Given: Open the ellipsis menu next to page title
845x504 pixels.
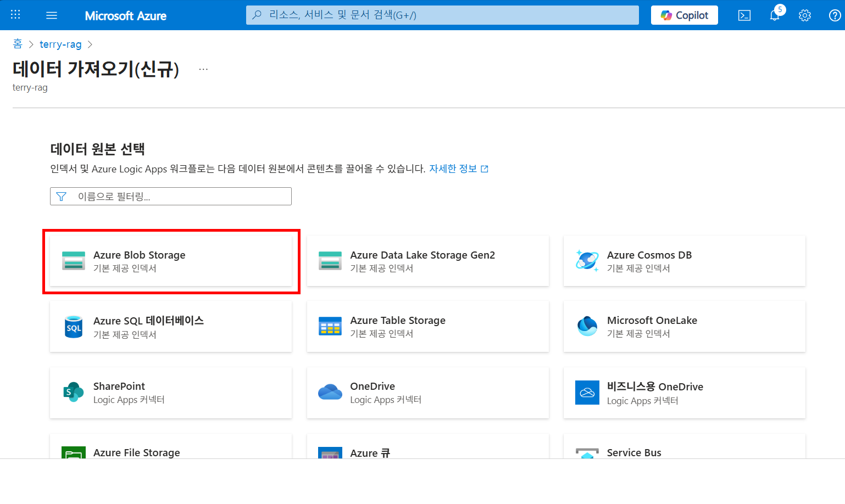Looking at the screenshot, I should point(203,69).
